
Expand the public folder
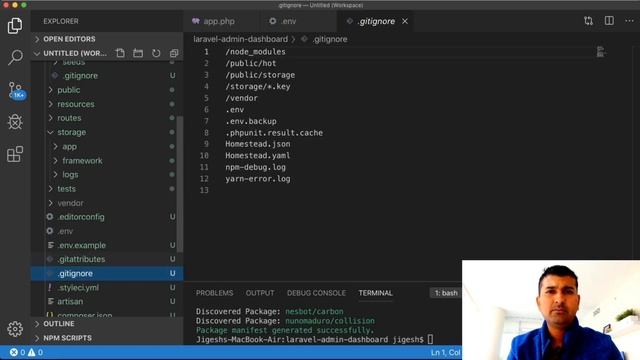pyautogui.click(x=107, y=90)
